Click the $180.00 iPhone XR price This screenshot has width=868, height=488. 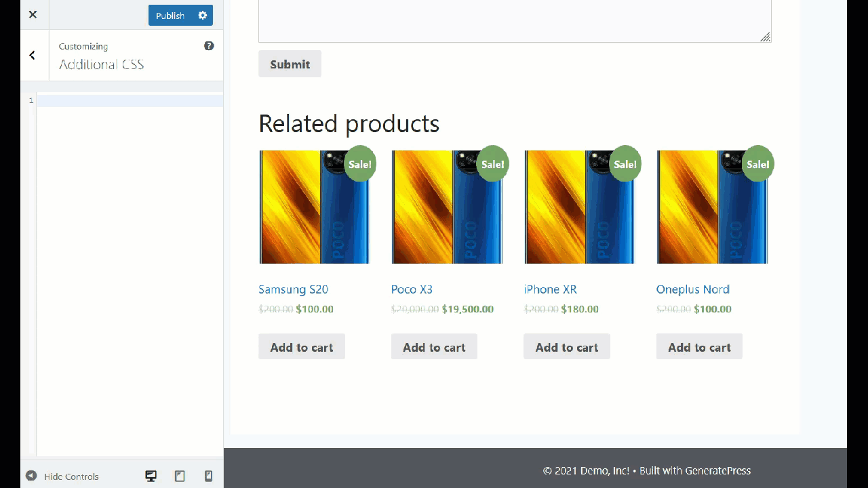(x=580, y=309)
